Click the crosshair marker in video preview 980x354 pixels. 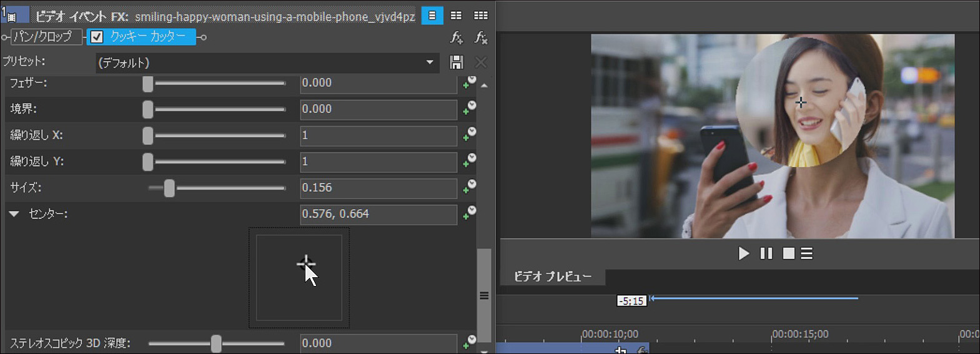pos(801,102)
